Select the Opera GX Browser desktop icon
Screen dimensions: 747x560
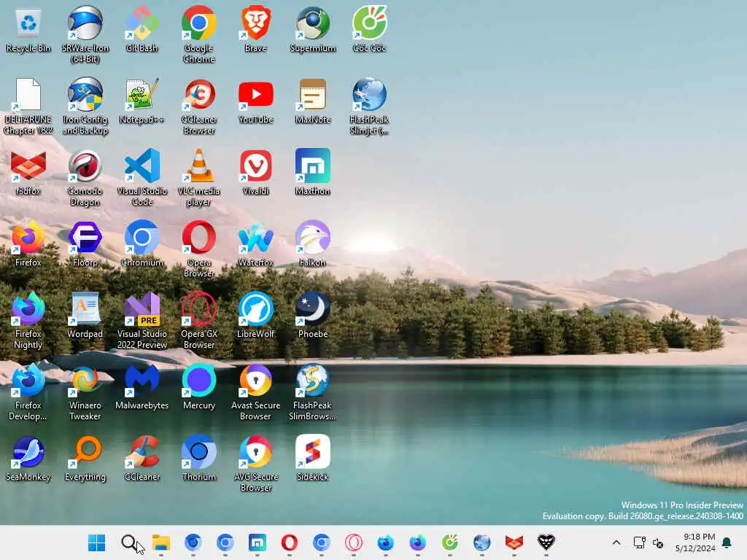199,320
